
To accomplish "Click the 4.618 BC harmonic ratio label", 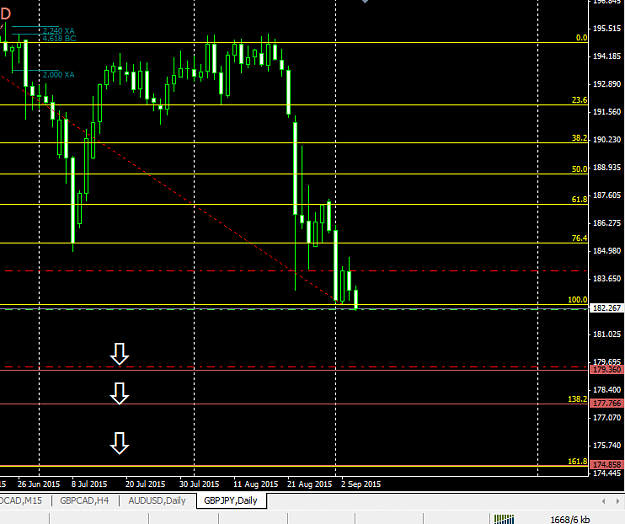I will (x=59, y=38).
